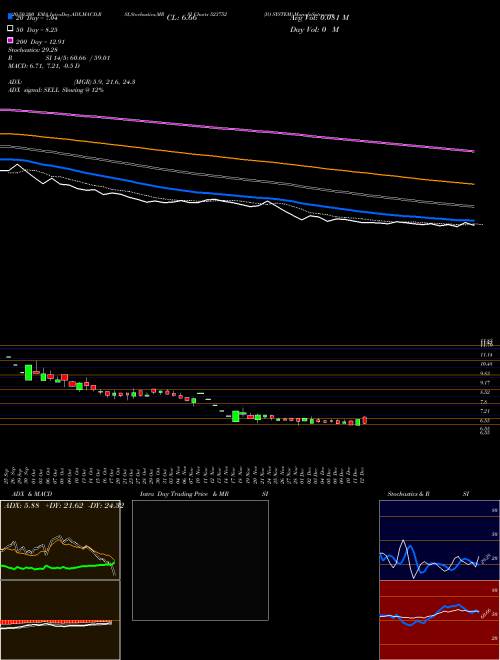Select the 'Stochastics: 29.28' reading
This screenshot has height=660, width=500.
tap(32, 50)
